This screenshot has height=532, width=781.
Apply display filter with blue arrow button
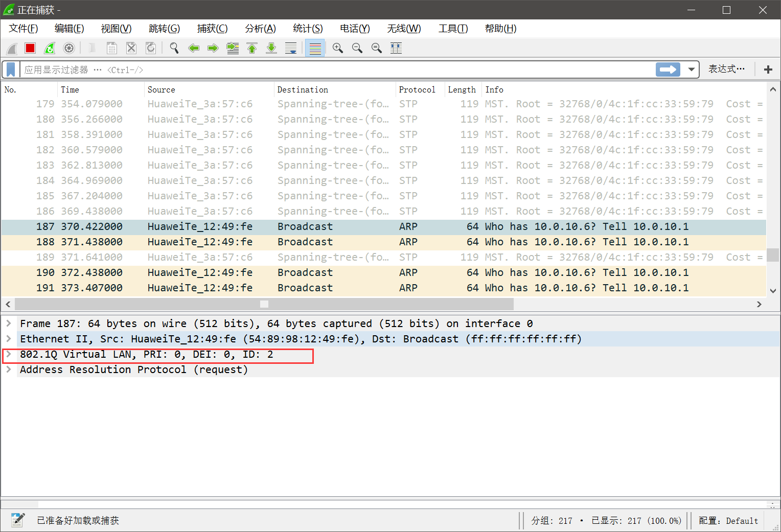[x=668, y=70]
